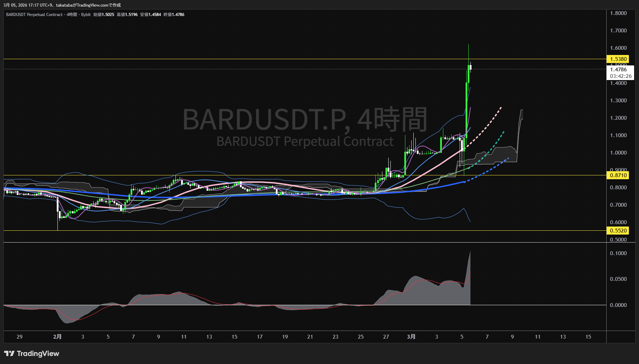
Task: Click the 4時間 interval in the header
Action: coord(72,15)
